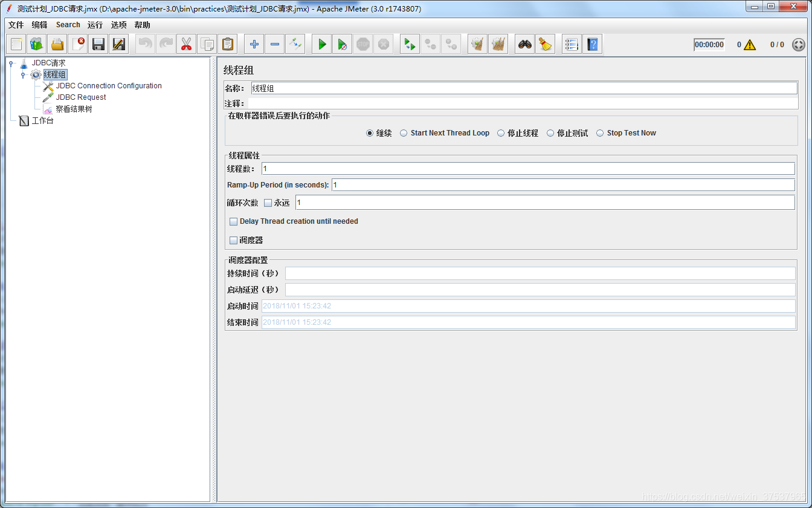This screenshot has width=812, height=508.
Task: Select the 停止线程 radio button
Action: point(501,133)
